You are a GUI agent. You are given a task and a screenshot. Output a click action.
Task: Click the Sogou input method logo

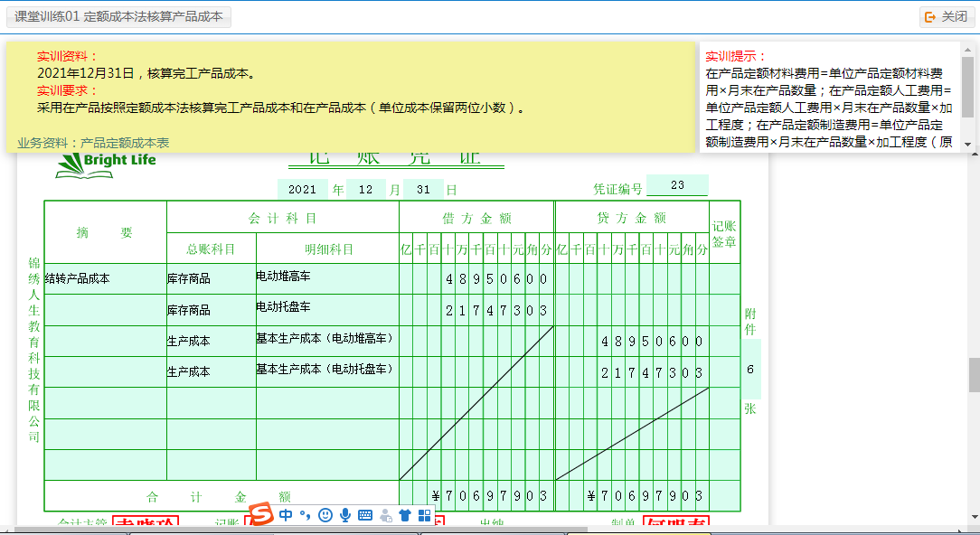(260, 513)
